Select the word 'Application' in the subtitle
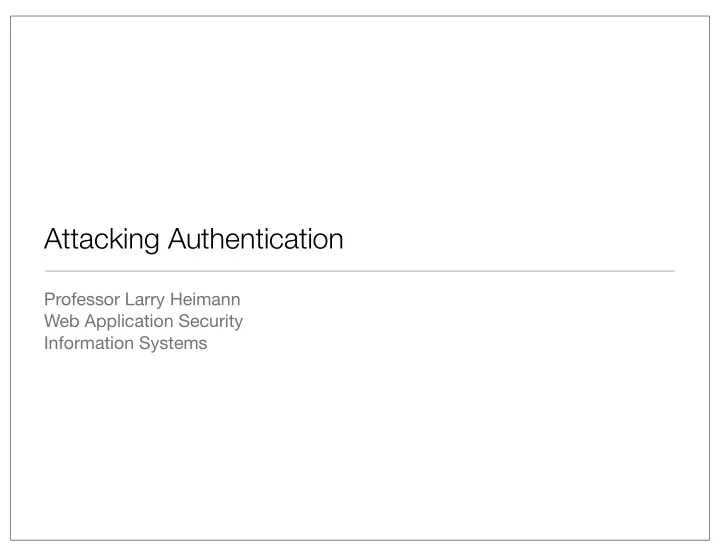720x557 pixels. tap(129, 321)
